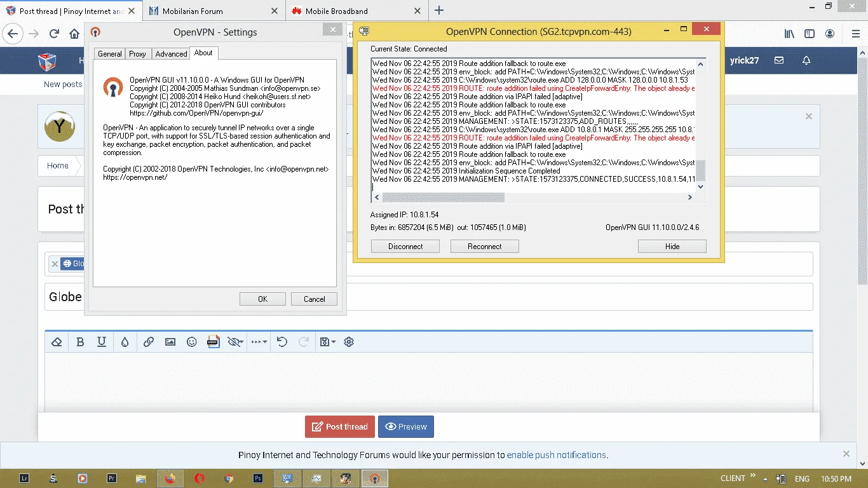
Task: Switch to the General tab in Settings
Action: click(109, 54)
